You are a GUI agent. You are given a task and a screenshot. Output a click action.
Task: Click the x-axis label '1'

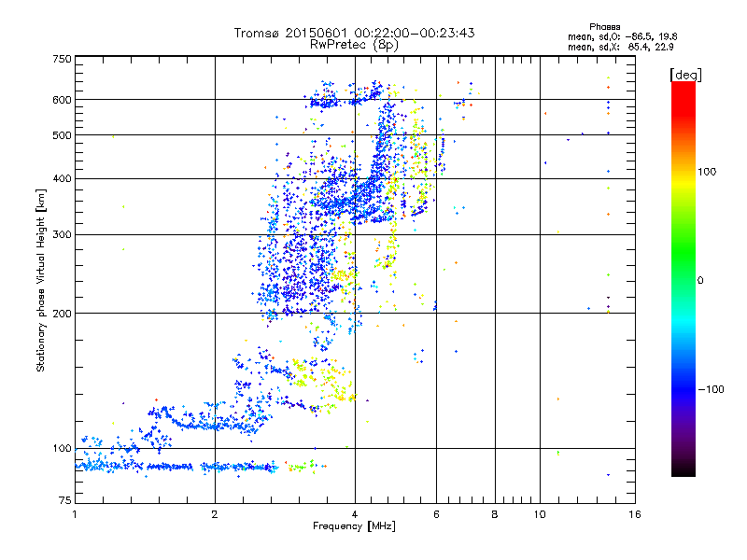(x=75, y=514)
